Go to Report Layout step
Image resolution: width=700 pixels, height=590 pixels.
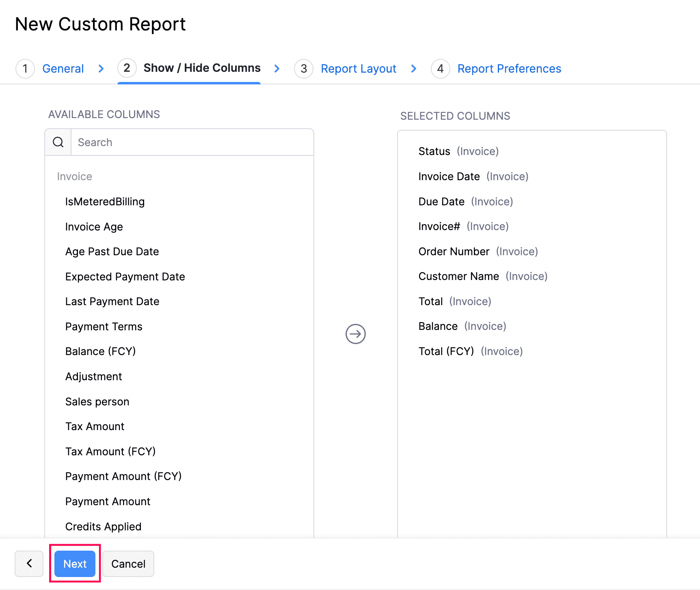(x=358, y=69)
